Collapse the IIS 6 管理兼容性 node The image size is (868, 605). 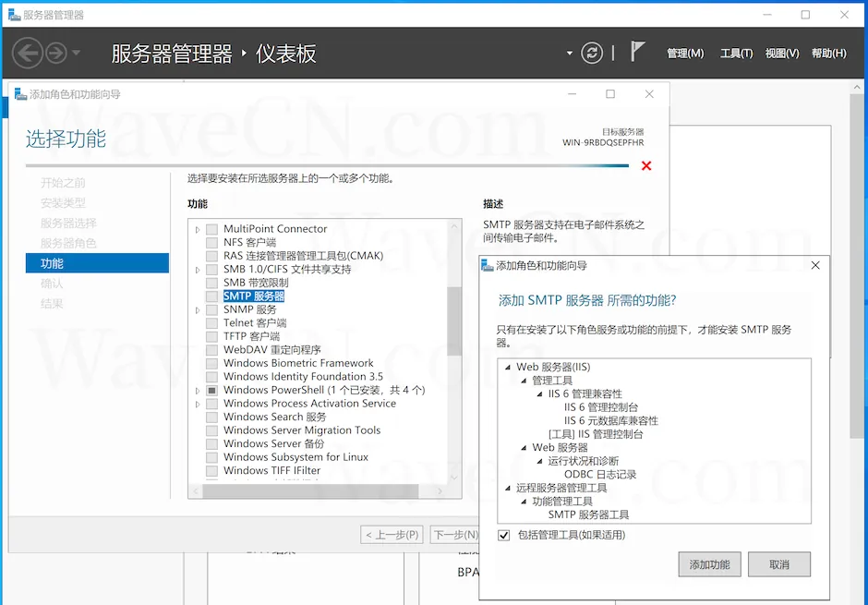[x=540, y=394]
